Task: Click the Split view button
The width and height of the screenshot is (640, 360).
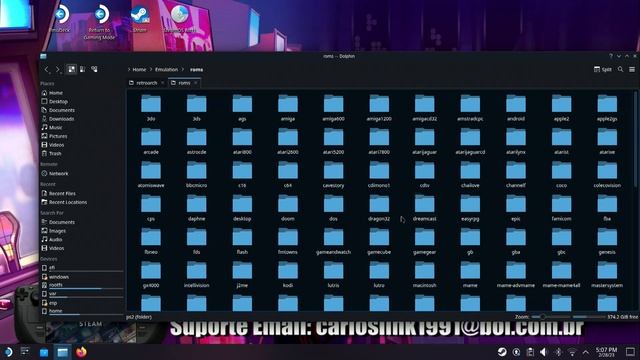Action: point(603,69)
